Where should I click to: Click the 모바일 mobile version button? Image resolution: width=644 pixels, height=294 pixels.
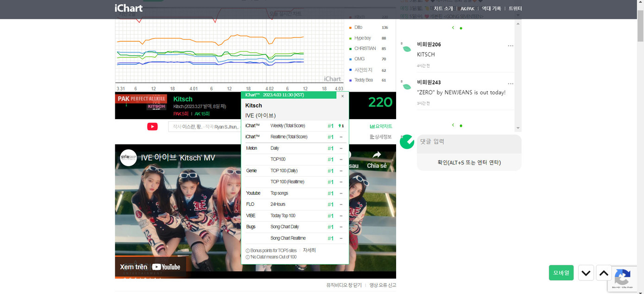[561, 273]
